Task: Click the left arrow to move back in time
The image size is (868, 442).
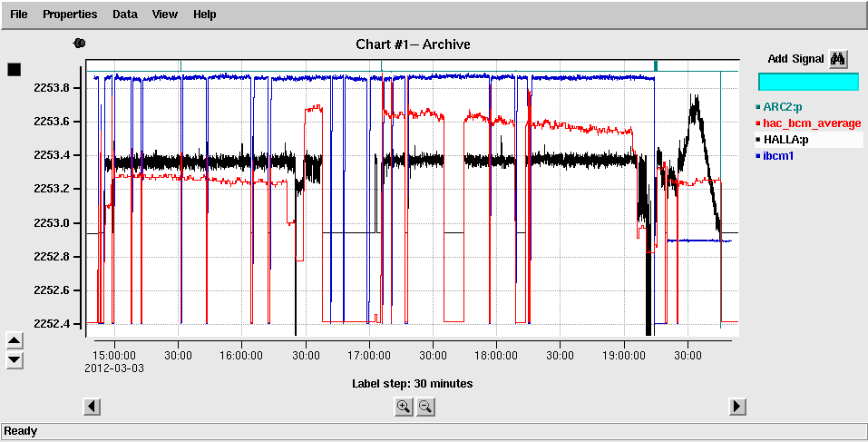Action: (92, 407)
